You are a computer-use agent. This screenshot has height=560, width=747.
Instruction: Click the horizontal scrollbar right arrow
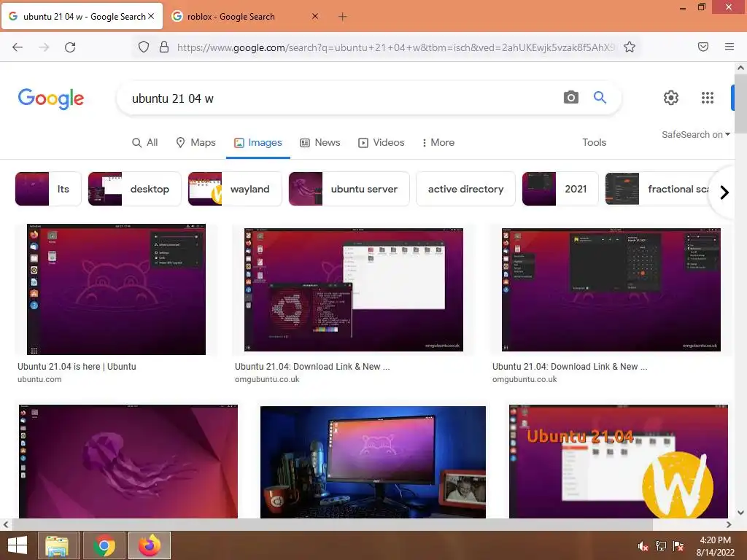729,524
